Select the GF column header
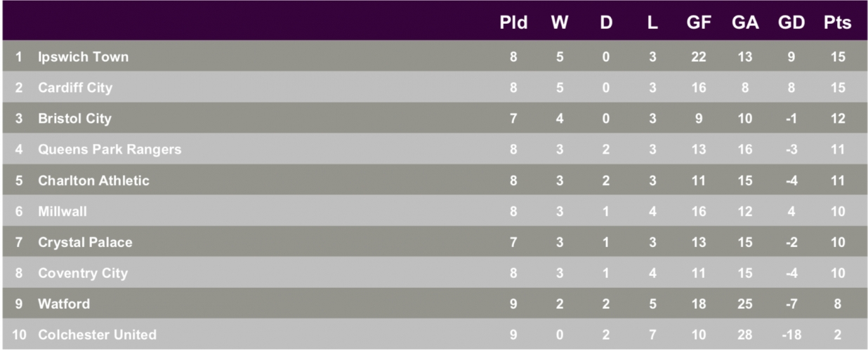 click(x=699, y=22)
